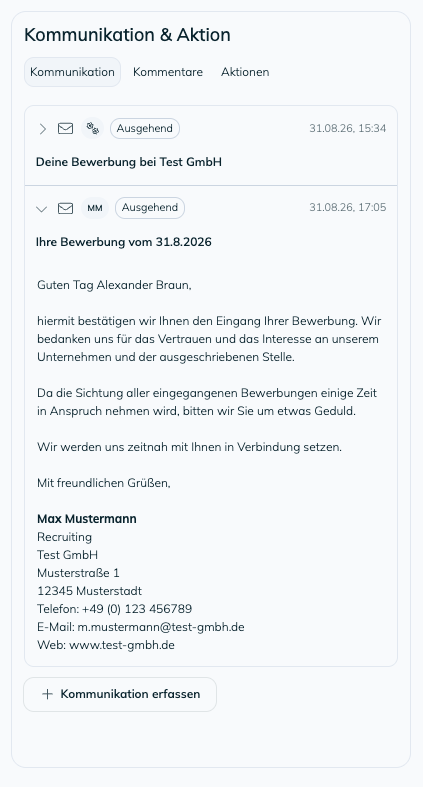Click the MM user avatar
Image resolution: width=423 pixels, height=787 pixels.
[95, 208]
